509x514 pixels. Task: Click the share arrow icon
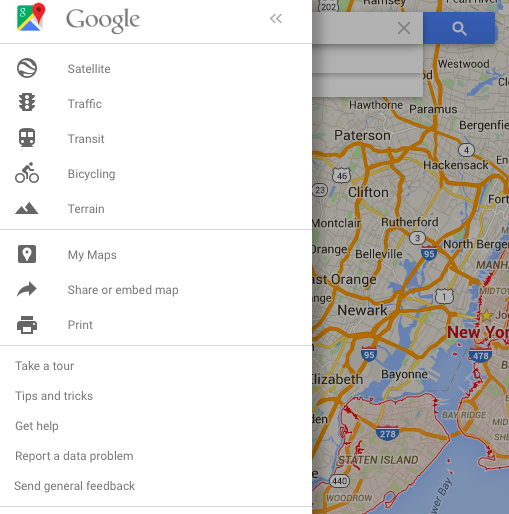pyautogui.click(x=27, y=289)
